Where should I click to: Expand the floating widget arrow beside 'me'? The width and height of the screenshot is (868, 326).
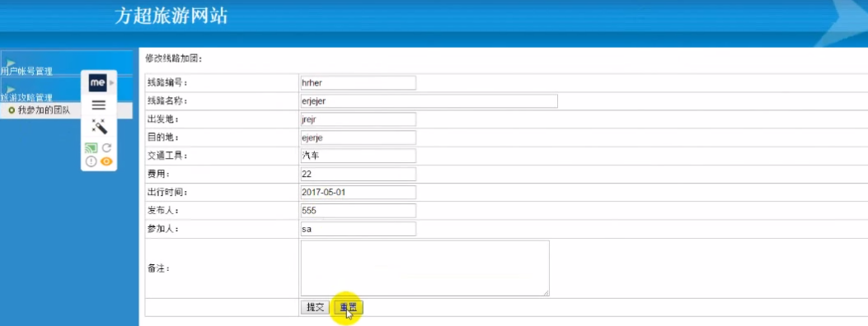(x=112, y=83)
